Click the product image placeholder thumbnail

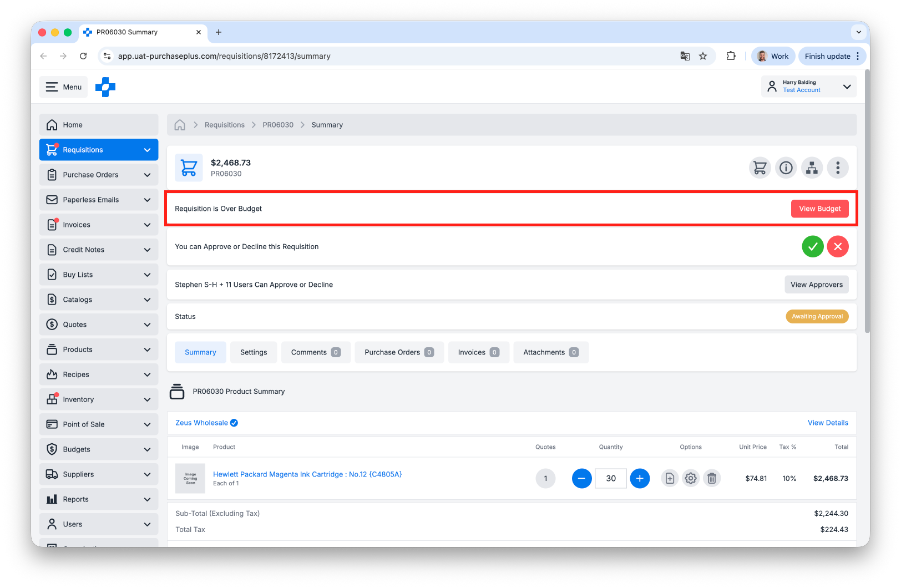(x=190, y=478)
